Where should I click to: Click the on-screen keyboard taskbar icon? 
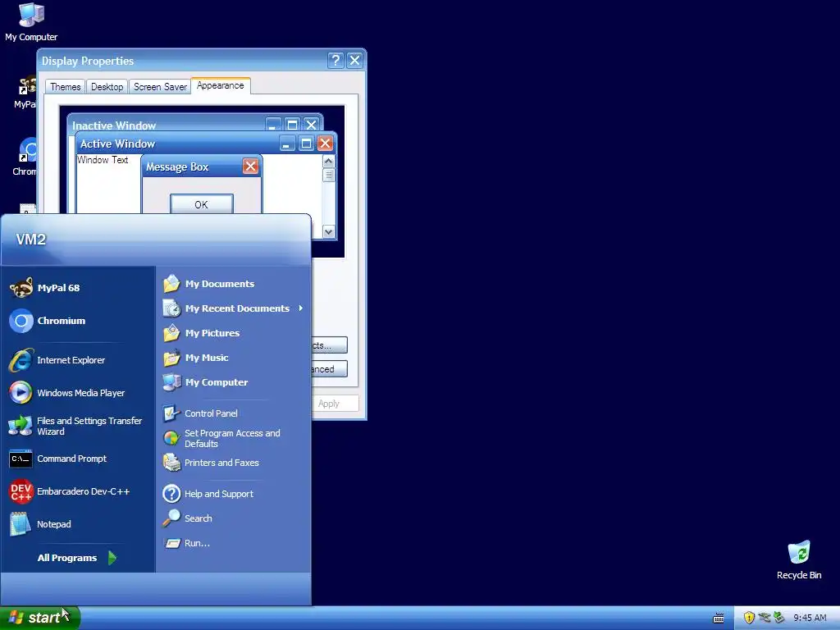(x=719, y=619)
